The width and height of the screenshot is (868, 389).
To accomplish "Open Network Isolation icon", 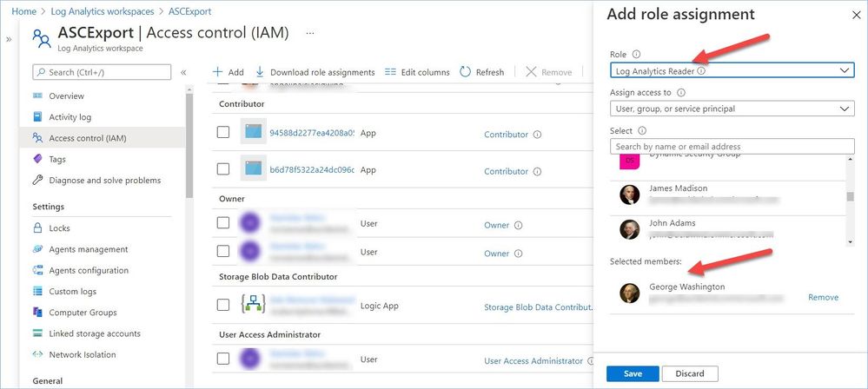I will click(37, 354).
